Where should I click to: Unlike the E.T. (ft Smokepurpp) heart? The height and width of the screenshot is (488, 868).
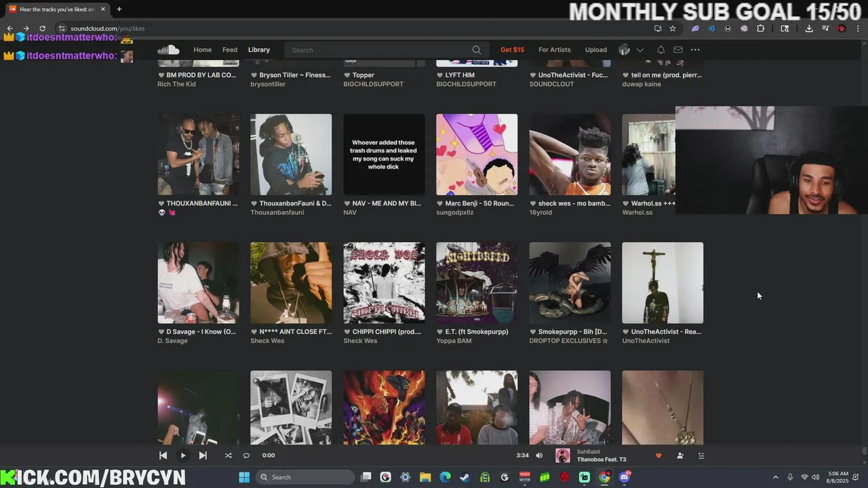pyautogui.click(x=440, y=332)
